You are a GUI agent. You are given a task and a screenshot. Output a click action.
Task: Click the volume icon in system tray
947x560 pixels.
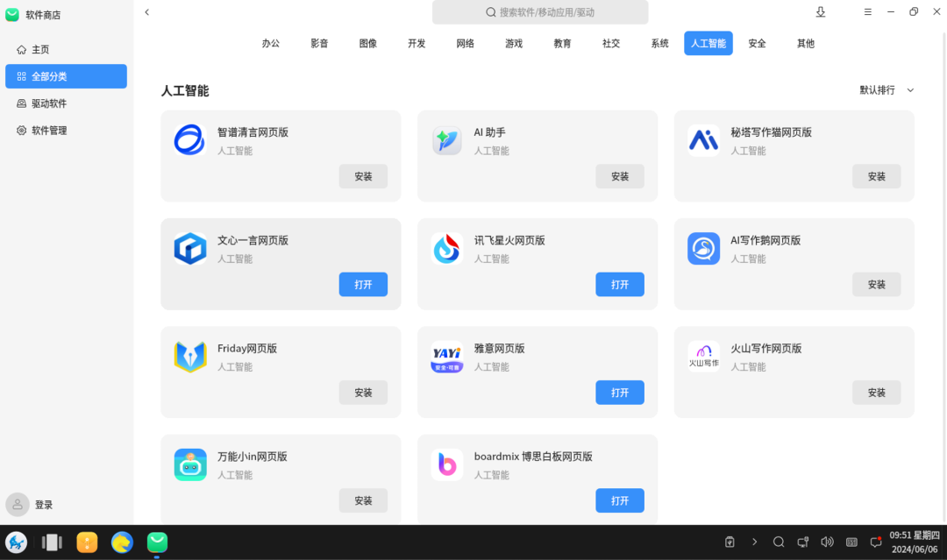pyautogui.click(x=827, y=542)
